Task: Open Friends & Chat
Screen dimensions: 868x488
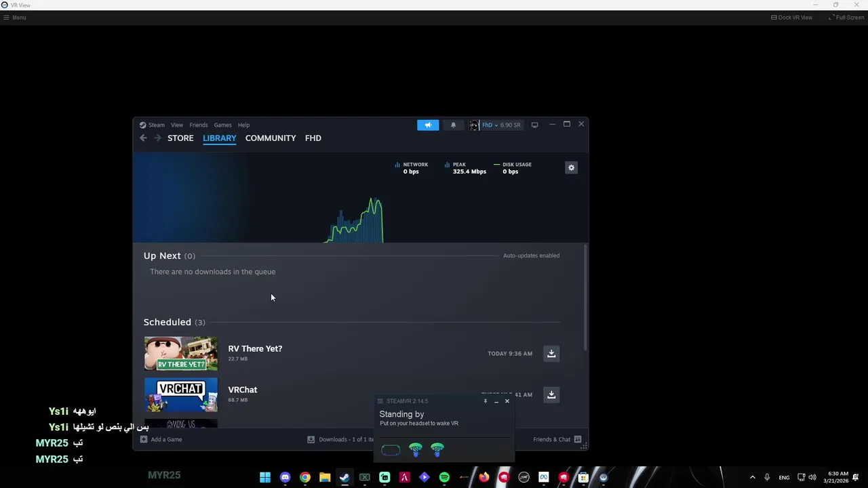Action: click(x=552, y=439)
